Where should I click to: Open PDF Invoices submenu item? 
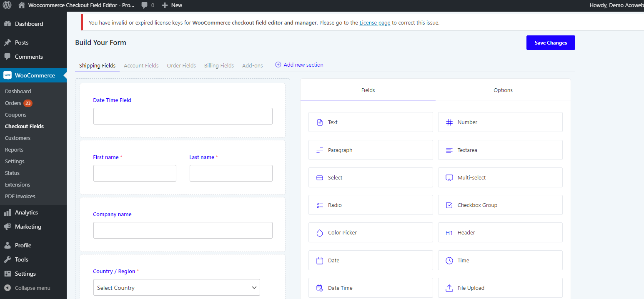pyautogui.click(x=20, y=196)
